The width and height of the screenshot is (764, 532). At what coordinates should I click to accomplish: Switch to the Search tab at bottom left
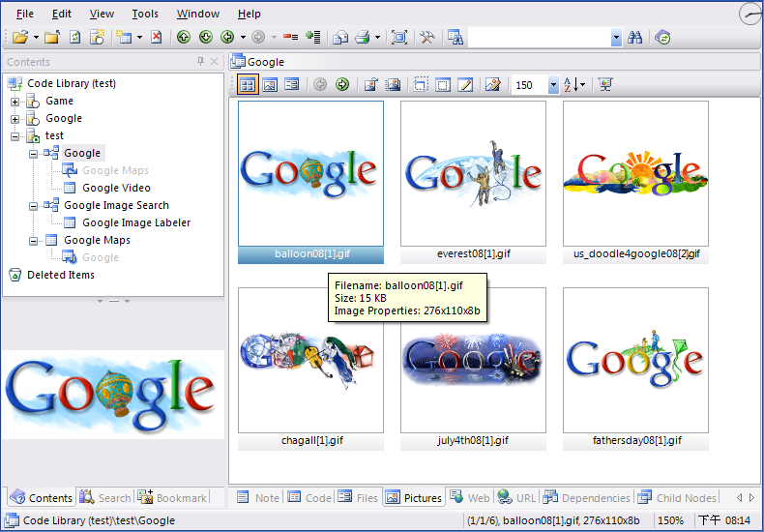pos(105,497)
